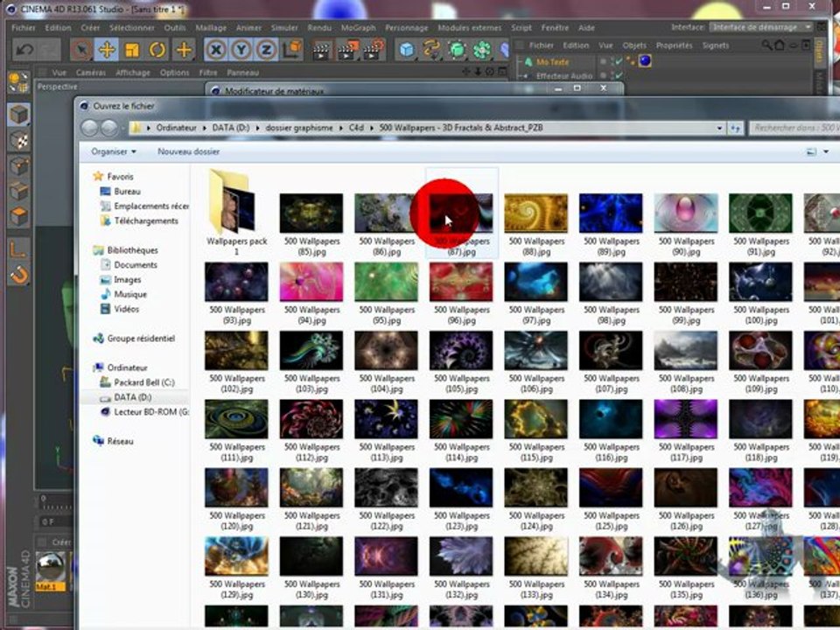Expand the arrow after dossier graphisme breadcrumb
The image size is (840, 630).
[x=340, y=128]
